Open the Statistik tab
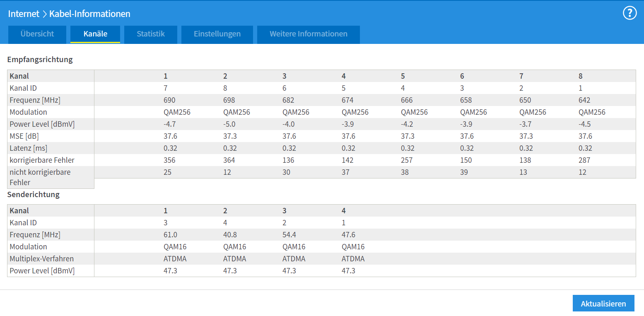The width and height of the screenshot is (644, 316). (x=151, y=34)
